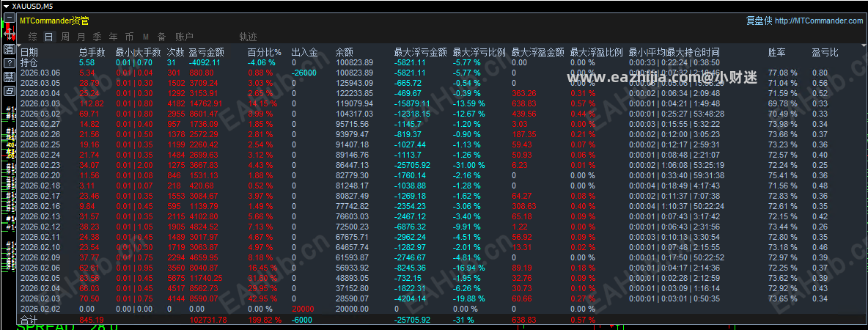Click the 盈亏金额 column header

point(207,53)
